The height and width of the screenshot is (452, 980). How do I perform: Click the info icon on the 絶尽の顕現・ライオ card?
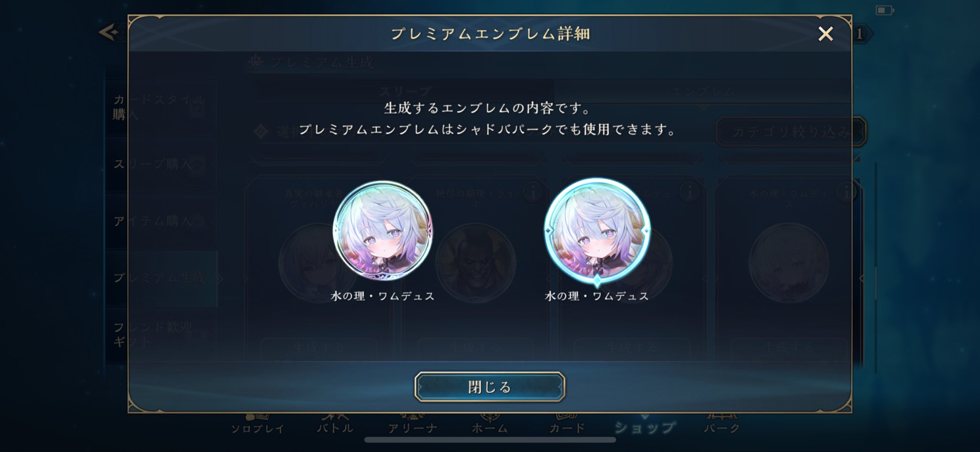point(532,192)
